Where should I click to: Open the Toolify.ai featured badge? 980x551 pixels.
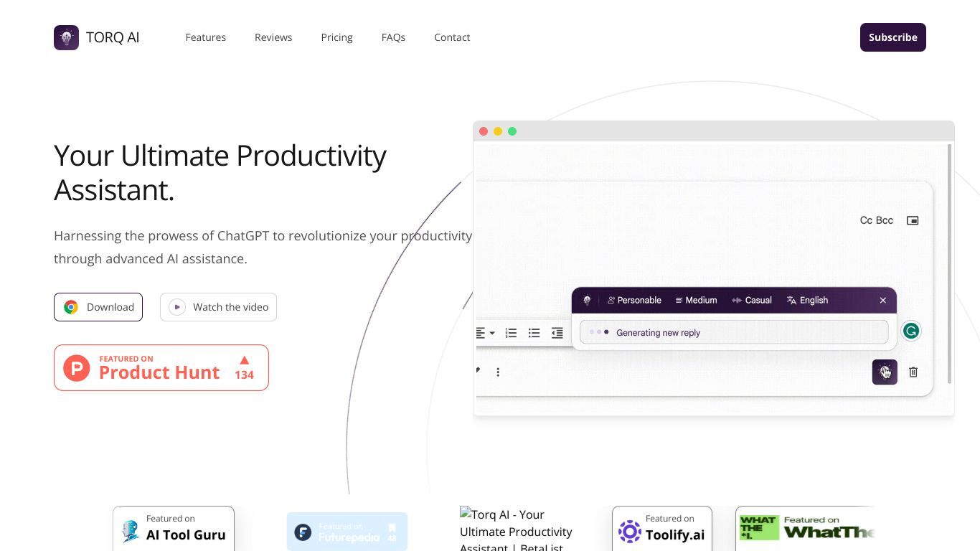[662, 529]
